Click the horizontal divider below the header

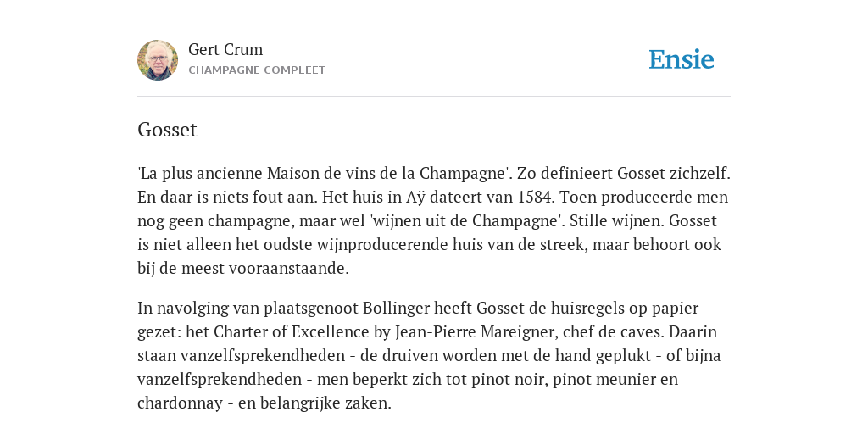click(434, 97)
